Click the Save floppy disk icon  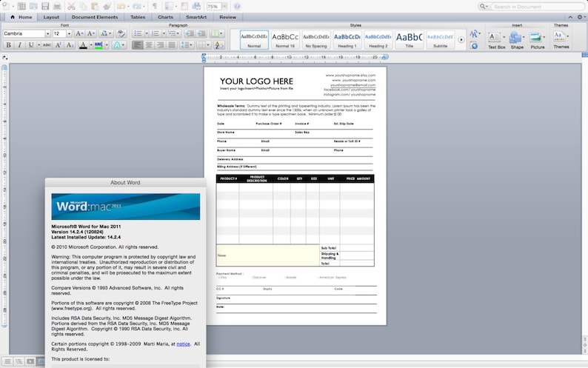(45, 6)
